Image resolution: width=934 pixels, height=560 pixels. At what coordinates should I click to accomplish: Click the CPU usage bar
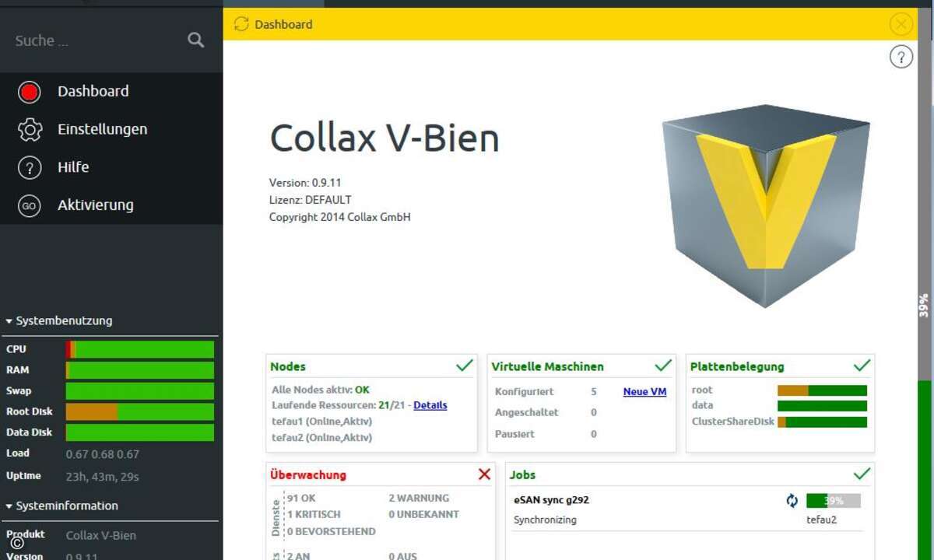140,349
